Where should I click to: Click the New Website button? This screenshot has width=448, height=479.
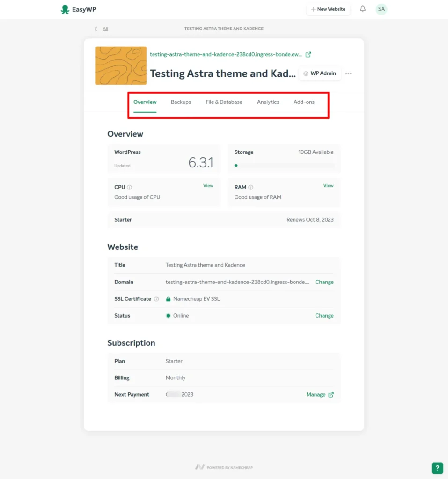[x=328, y=8]
